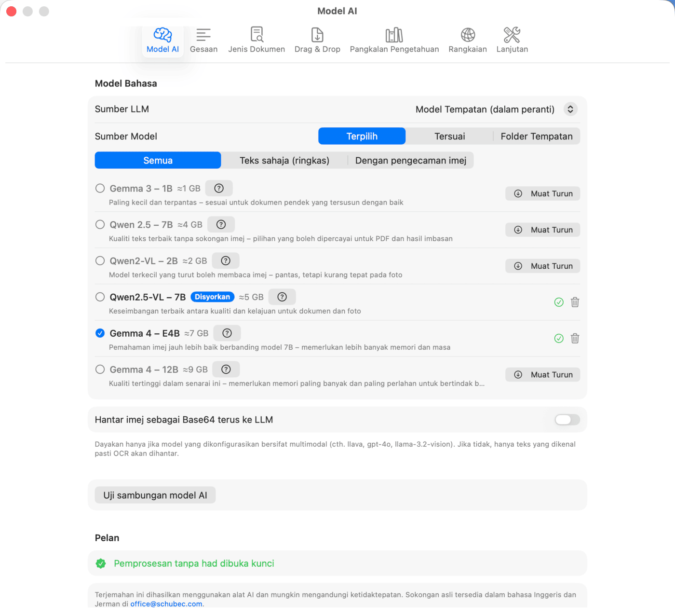
Task: Go to the Drag & Drop tab
Action: [317, 41]
